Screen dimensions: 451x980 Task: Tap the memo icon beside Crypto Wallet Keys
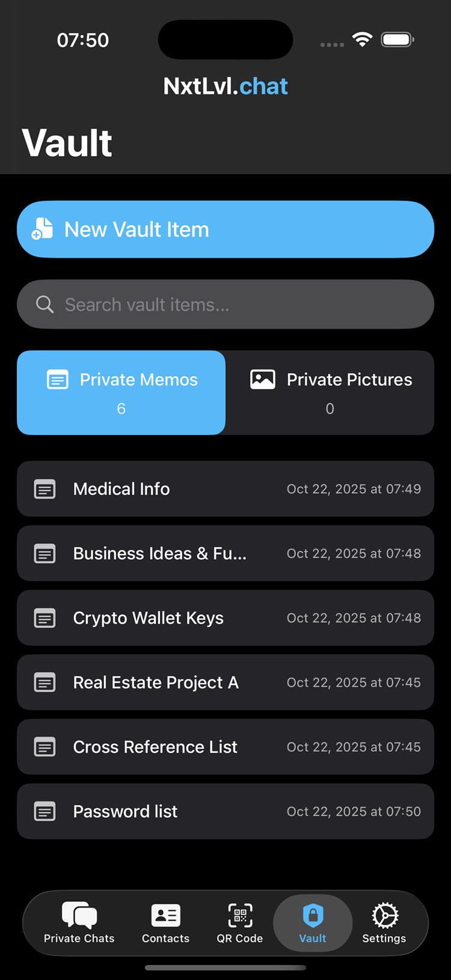[45, 618]
